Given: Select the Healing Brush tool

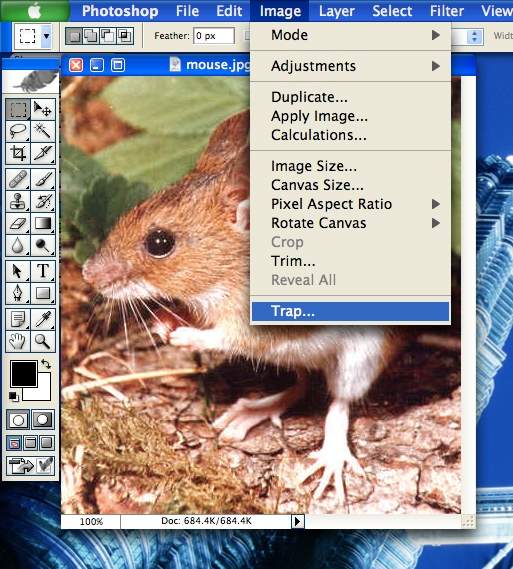Looking at the screenshot, I should point(18,179).
